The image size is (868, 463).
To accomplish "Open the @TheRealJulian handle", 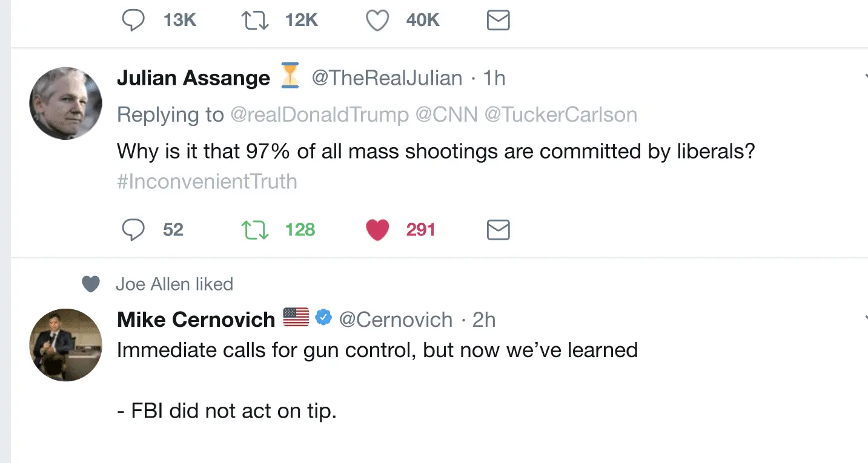I will click(386, 78).
